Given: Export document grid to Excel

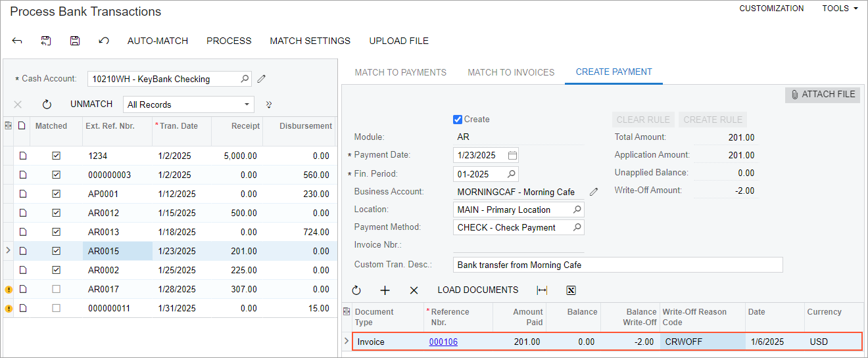Looking at the screenshot, I should (x=571, y=290).
